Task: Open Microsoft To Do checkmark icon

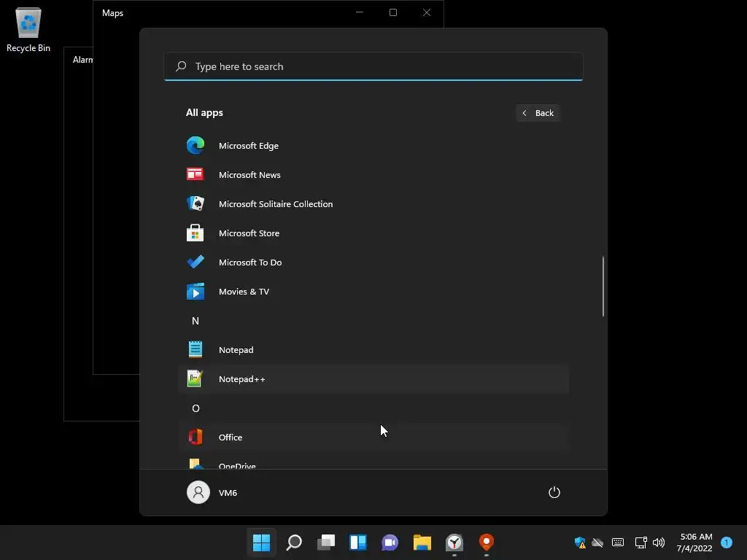Action: pyautogui.click(x=196, y=262)
